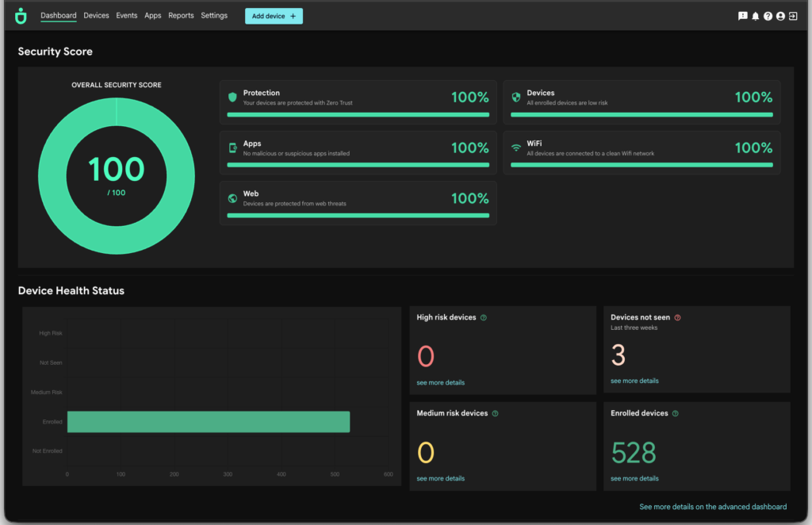Open the advanced dashboard details link
The image size is (812, 525).
(713, 507)
